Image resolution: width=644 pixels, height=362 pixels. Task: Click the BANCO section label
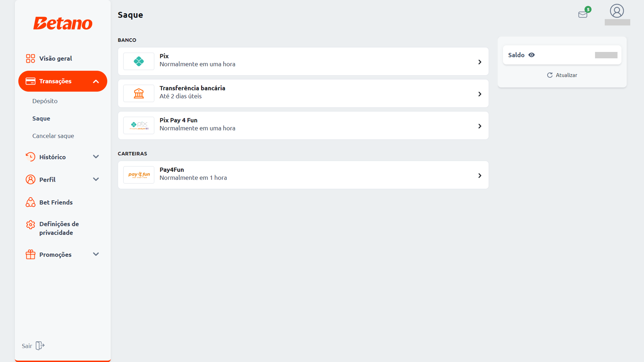127,40
